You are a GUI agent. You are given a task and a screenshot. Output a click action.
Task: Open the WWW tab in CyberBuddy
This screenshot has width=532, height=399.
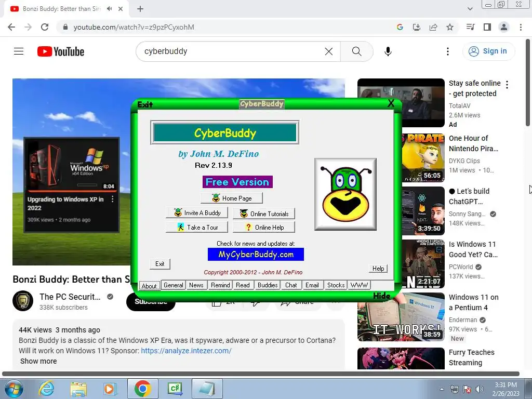pyautogui.click(x=359, y=285)
